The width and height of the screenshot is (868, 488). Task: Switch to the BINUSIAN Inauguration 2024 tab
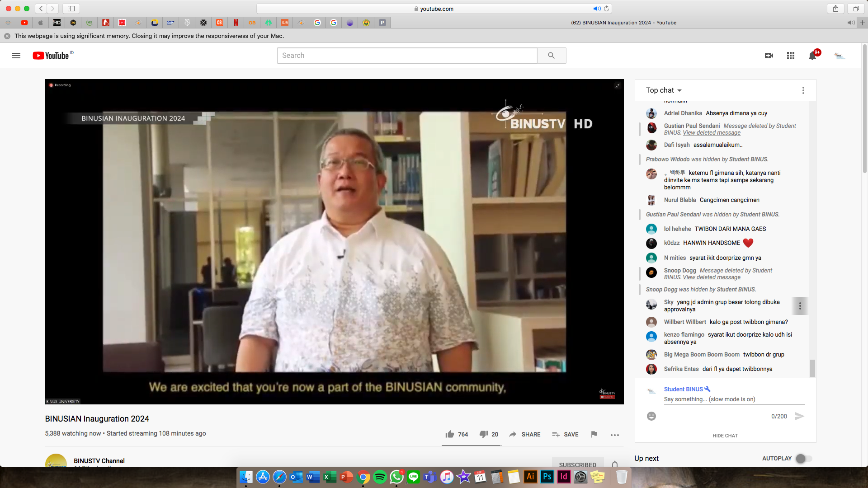623,23
